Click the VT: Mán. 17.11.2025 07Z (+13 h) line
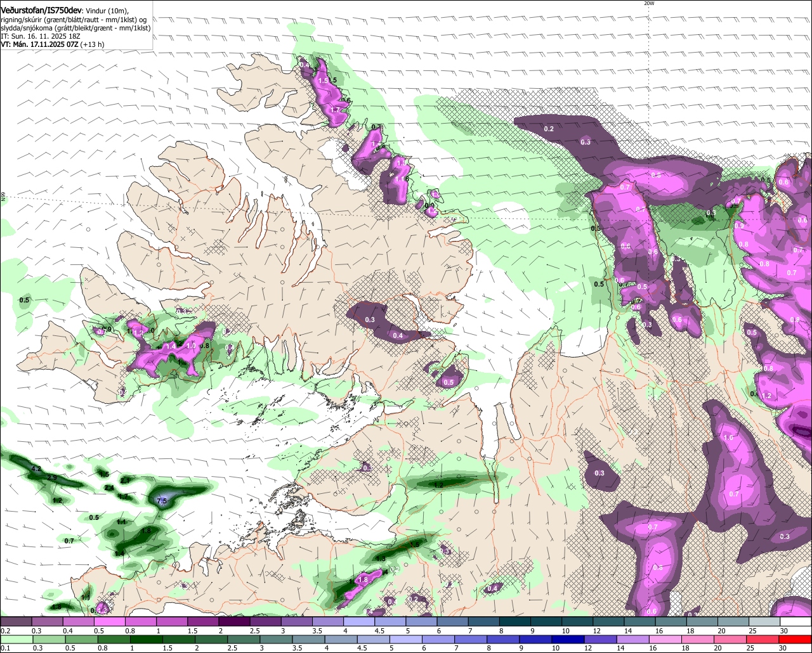This screenshot has width=812, height=653. pos(53,44)
